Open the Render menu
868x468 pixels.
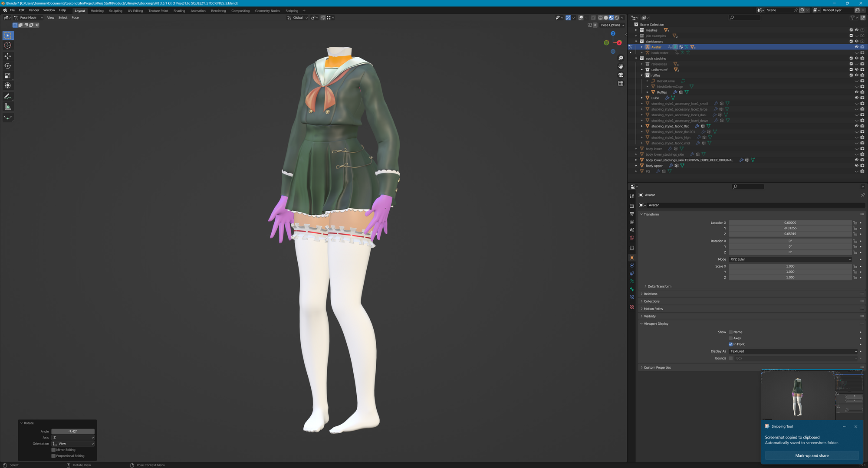34,10
